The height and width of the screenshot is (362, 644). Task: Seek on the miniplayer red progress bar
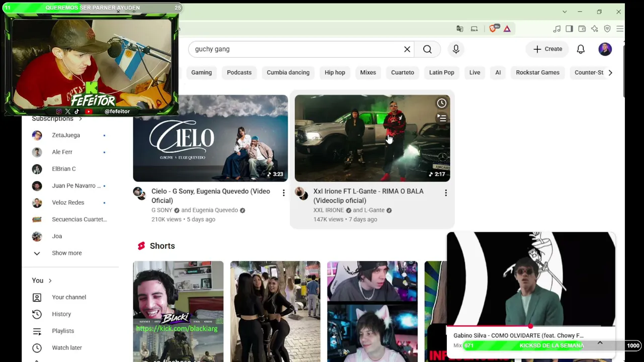[531, 326]
